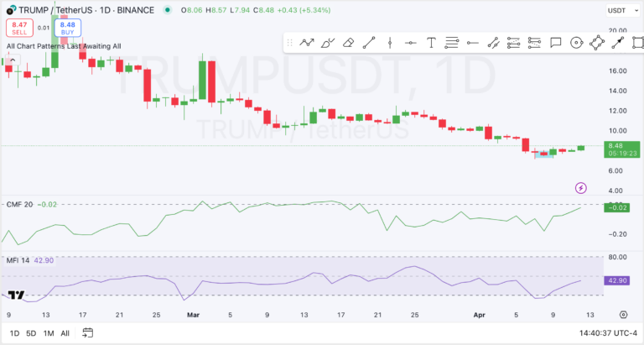Select the Circle drawing tool
The height and width of the screenshot is (345, 644).
(576, 42)
